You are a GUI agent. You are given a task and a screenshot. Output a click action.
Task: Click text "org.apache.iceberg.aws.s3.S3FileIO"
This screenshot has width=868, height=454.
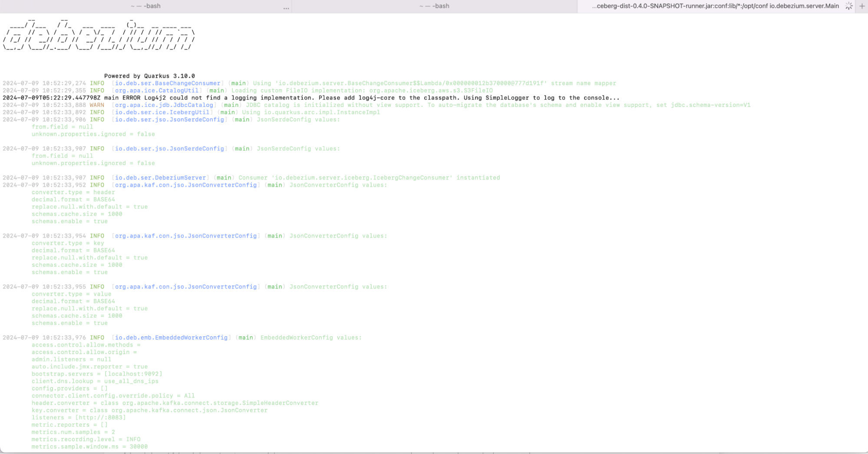431,91
